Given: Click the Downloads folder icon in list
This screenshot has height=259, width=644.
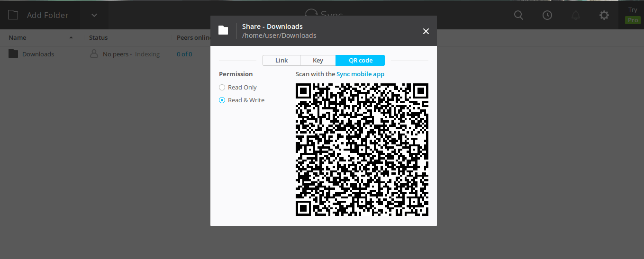Looking at the screenshot, I should (13, 54).
